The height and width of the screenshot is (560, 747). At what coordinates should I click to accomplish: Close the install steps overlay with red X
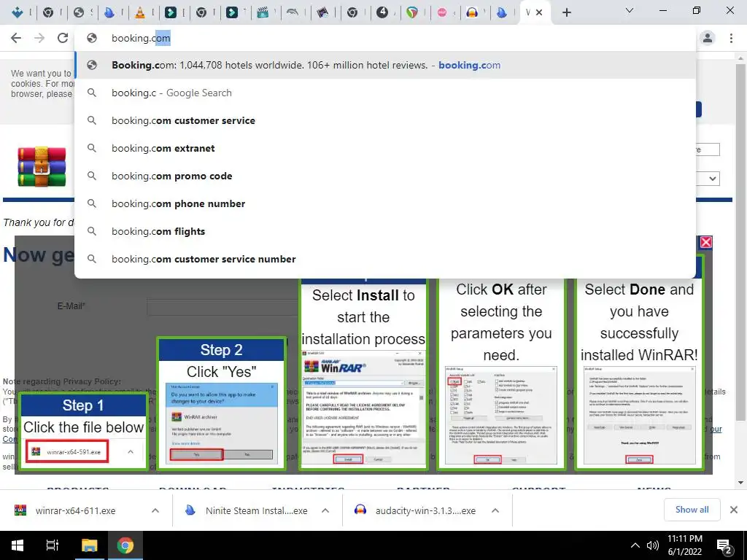[706, 242]
